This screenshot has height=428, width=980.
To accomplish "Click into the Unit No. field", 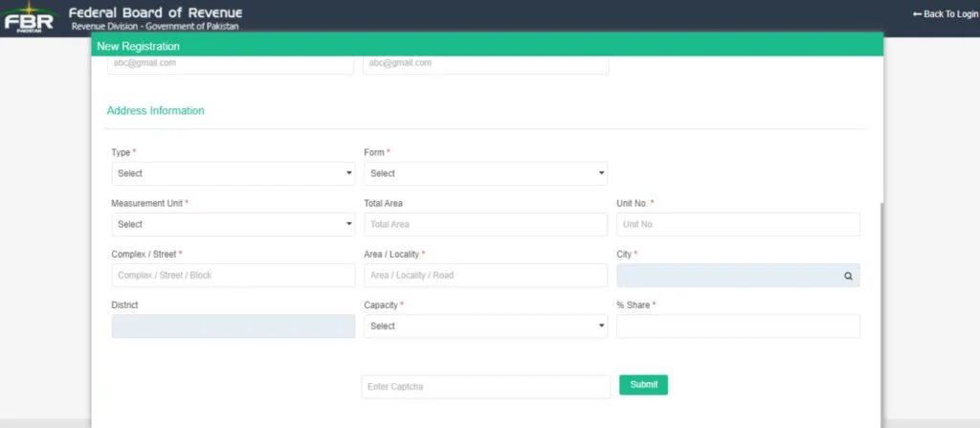I will point(738,224).
